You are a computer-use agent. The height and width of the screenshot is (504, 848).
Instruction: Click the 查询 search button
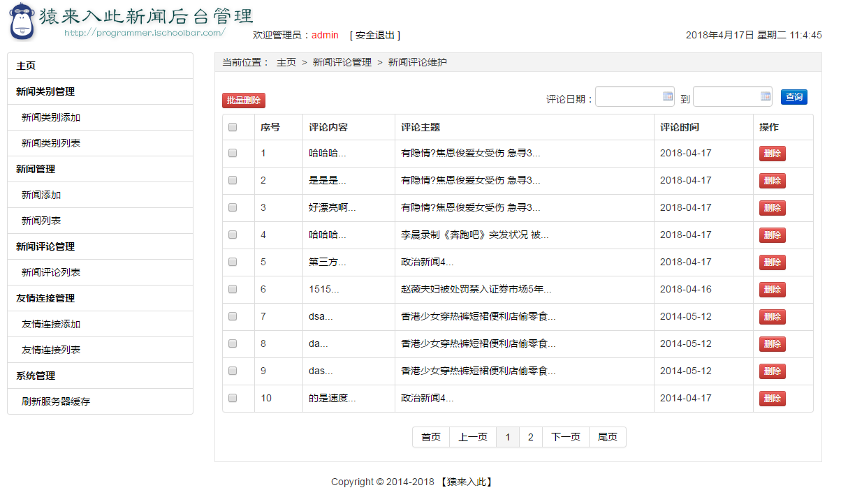coord(794,97)
